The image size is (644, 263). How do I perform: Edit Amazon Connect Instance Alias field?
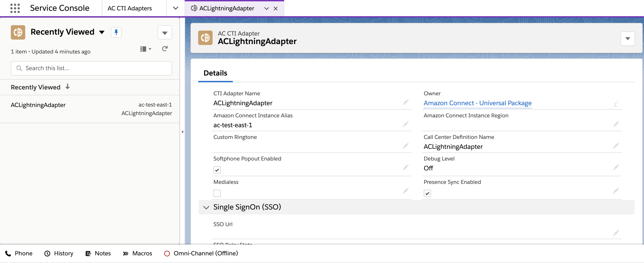(x=406, y=124)
